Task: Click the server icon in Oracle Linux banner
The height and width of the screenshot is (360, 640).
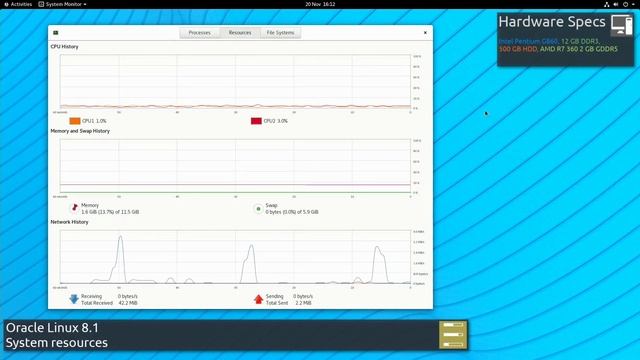Action: 453,335
